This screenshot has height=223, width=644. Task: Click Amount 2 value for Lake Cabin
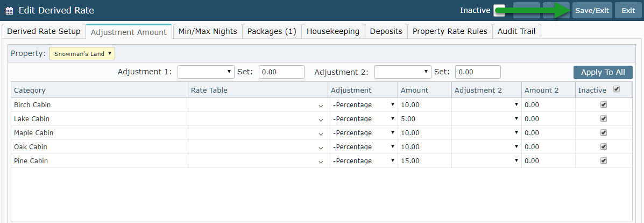(548, 119)
